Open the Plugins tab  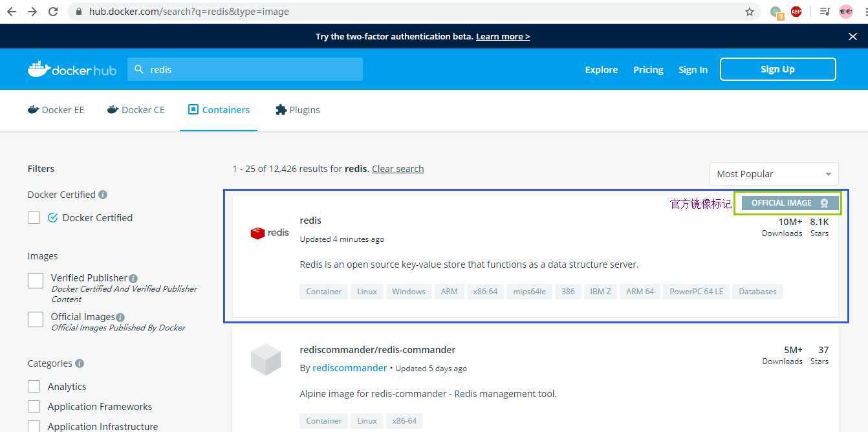[298, 110]
